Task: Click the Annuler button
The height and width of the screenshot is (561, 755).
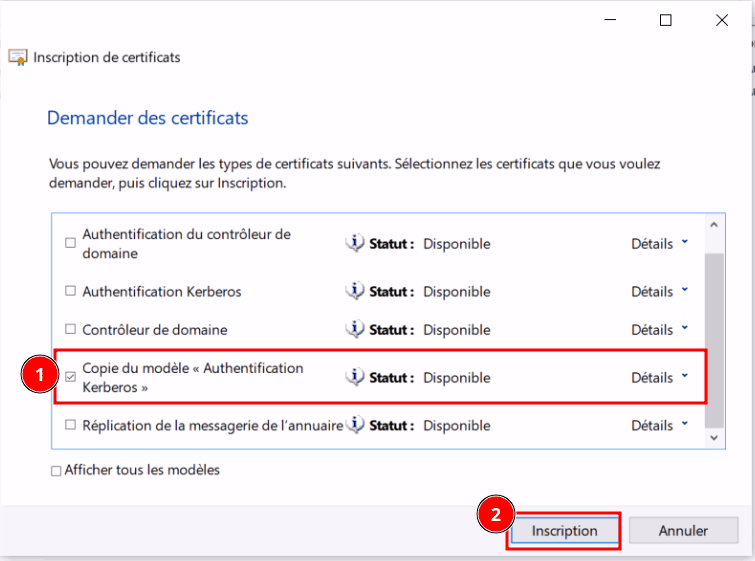Action: tap(683, 531)
